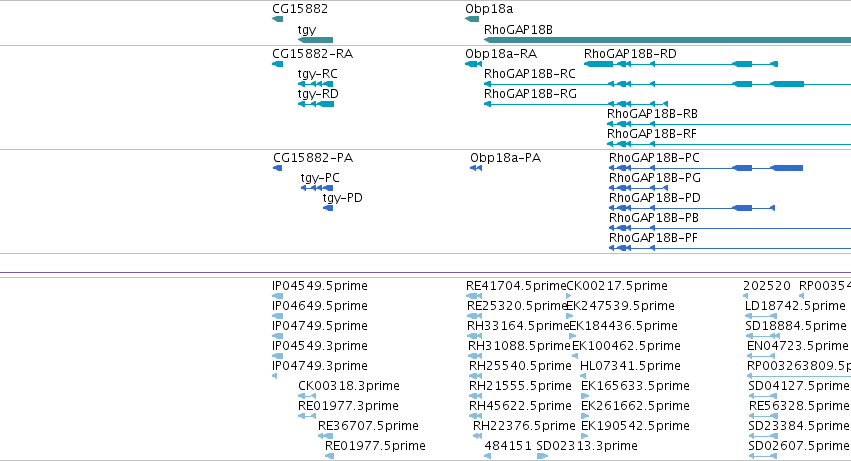Click the 484151 feature label

(508, 446)
